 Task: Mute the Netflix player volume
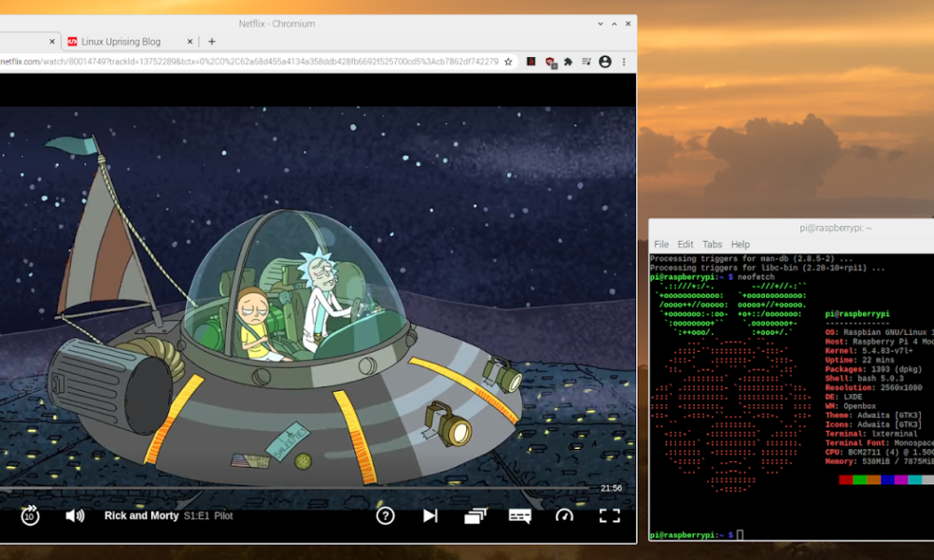[75, 515]
